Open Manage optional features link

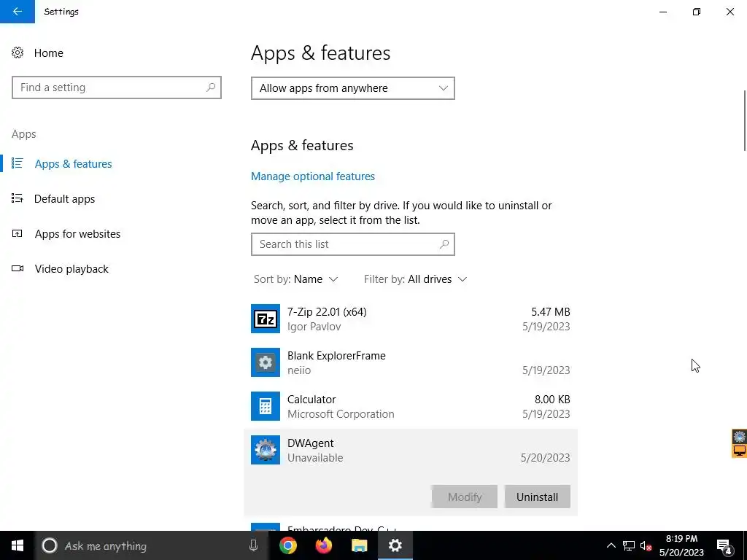tap(312, 176)
